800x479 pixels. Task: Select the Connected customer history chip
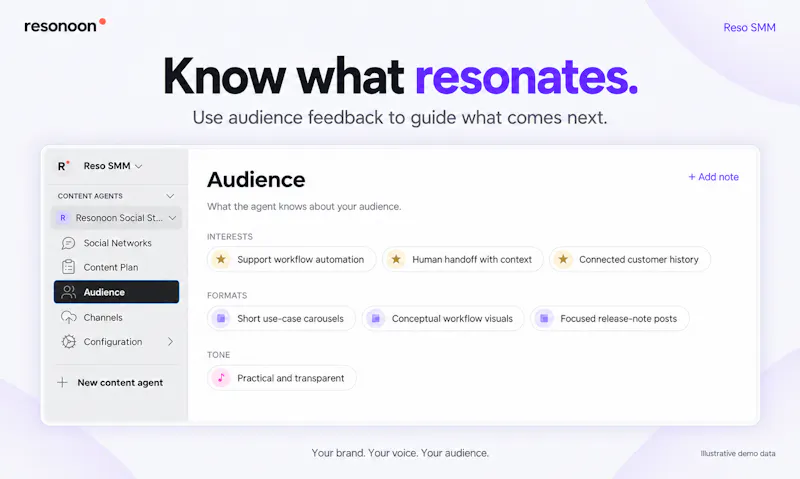630,259
